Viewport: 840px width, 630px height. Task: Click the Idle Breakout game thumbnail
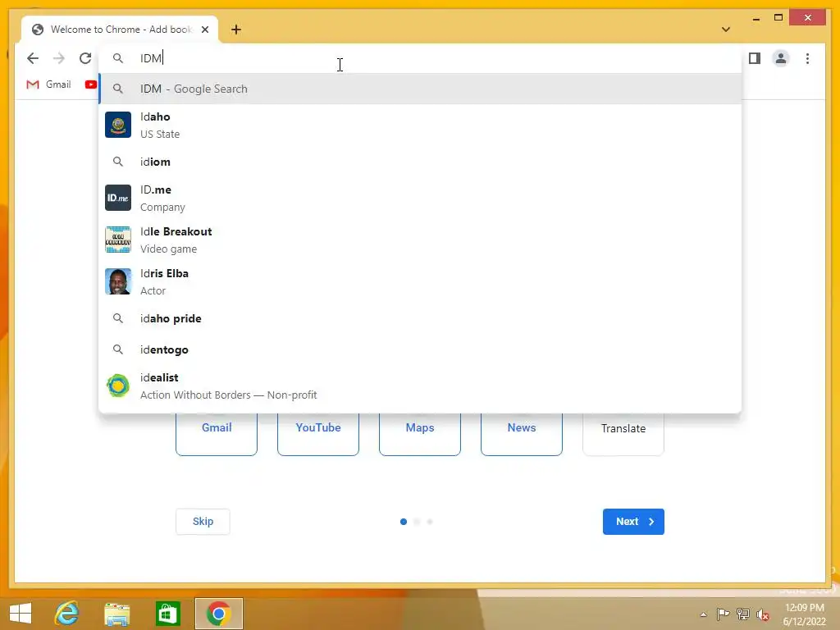point(118,240)
